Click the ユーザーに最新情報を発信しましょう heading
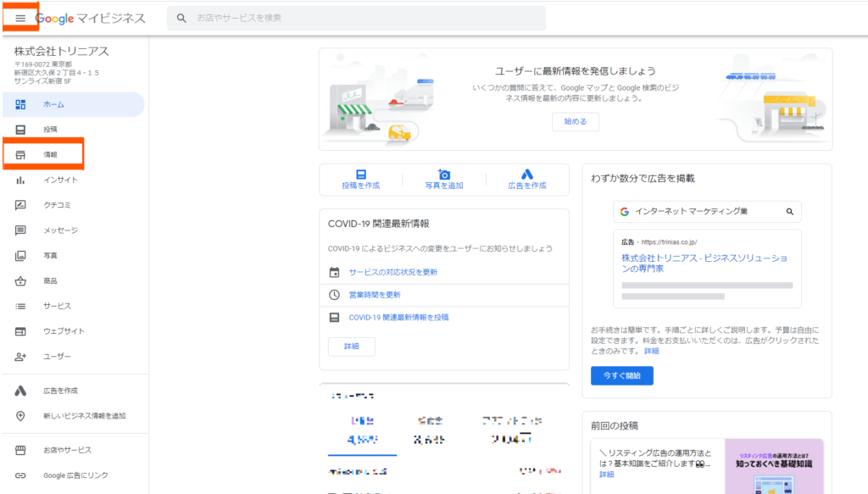The height and width of the screenshot is (494, 868). point(576,71)
